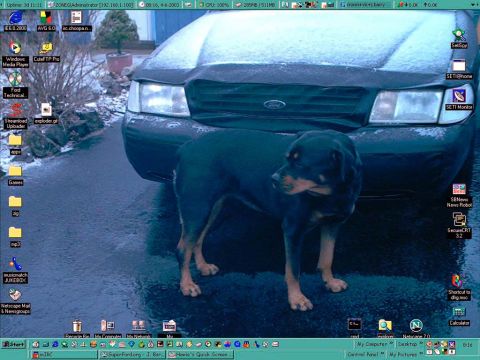Open the zip folder on desktop
Image resolution: width=480 pixels, height=360 pixels.
pos(15,206)
